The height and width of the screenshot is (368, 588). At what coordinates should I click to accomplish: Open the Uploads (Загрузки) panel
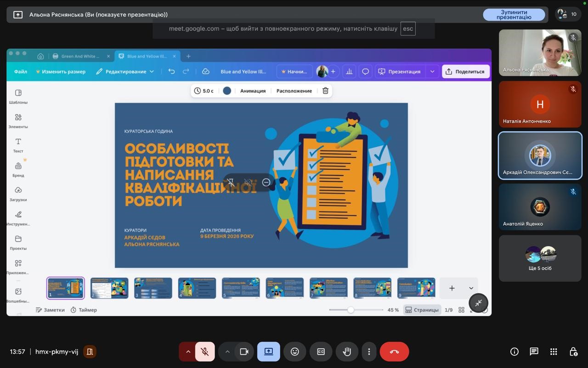click(x=18, y=194)
